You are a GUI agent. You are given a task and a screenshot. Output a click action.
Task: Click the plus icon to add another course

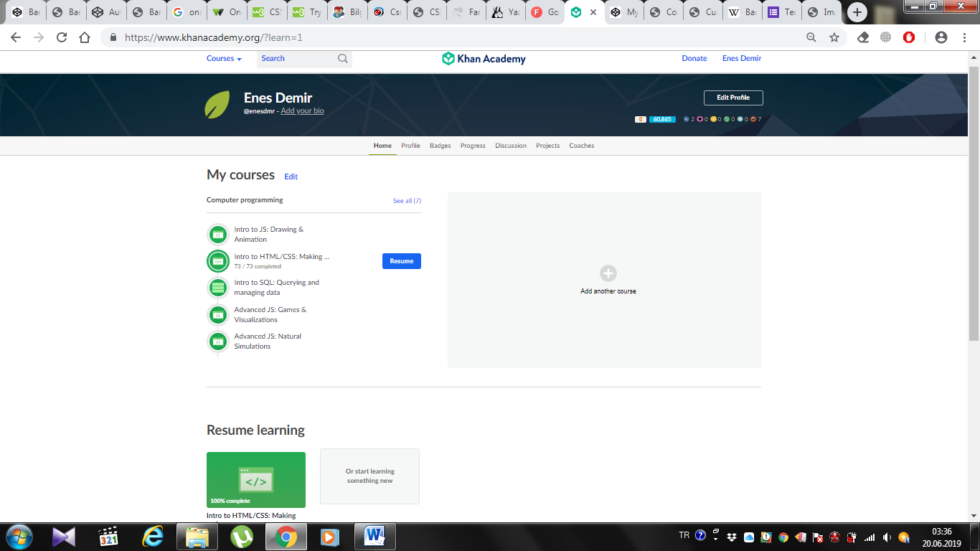(x=608, y=273)
